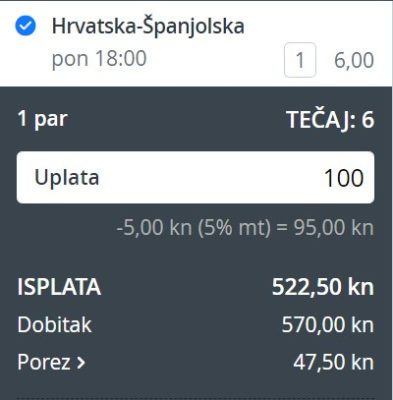The height and width of the screenshot is (400, 393).
Task: Click the ISPLATA payout label
Action: (x=59, y=287)
